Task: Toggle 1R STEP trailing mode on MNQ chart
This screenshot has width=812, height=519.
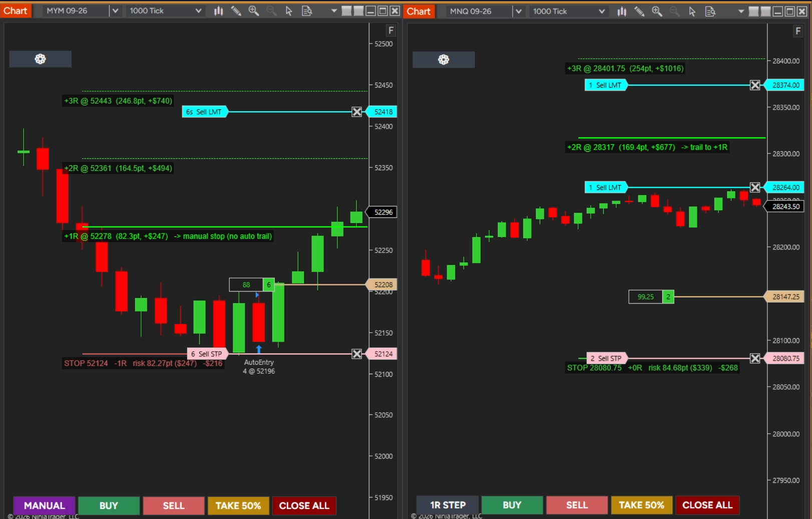Action: click(448, 505)
